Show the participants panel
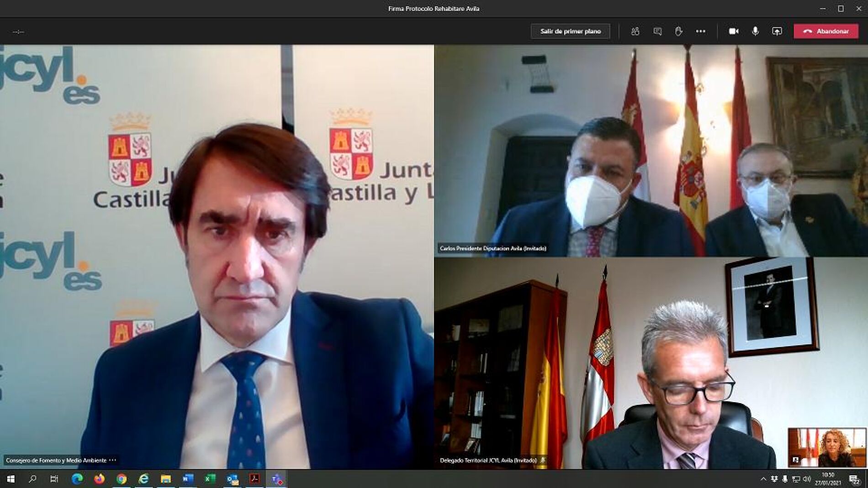Image resolution: width=868 pixels, height=488 pixels. pyautogui.click(x=635, y=31)
